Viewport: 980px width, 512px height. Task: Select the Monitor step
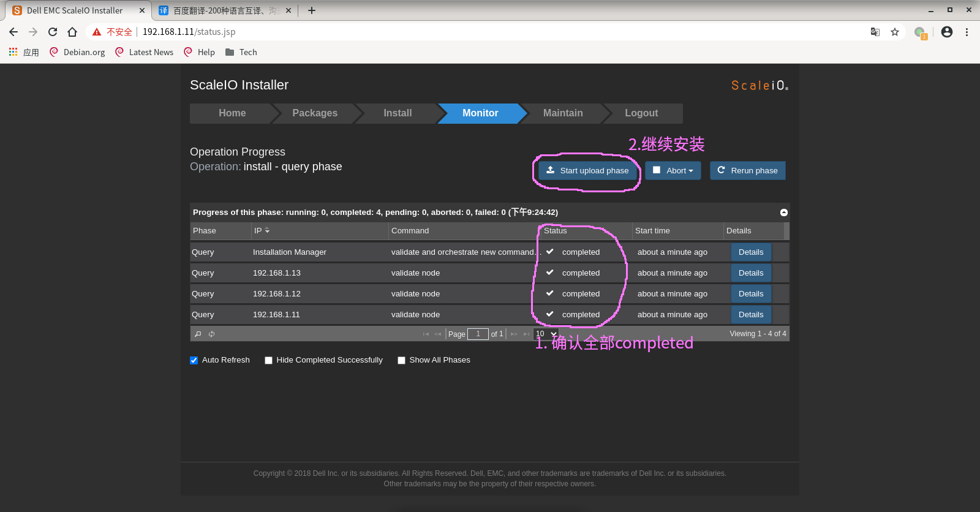tap(480, 113)
